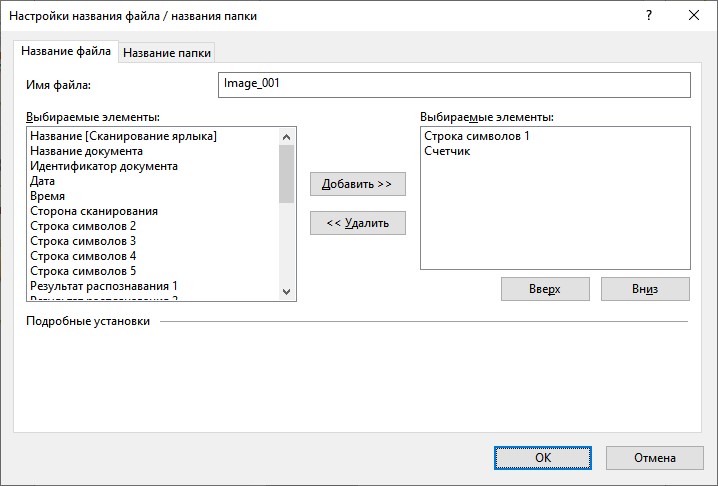Viewport: 718px width, 486px height.
Task: Select the Название файла tab
Action: (66, 51)
